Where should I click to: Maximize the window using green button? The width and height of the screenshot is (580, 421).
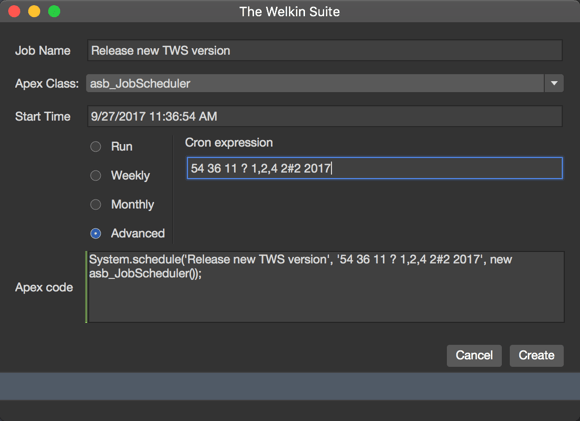(54, 11)
